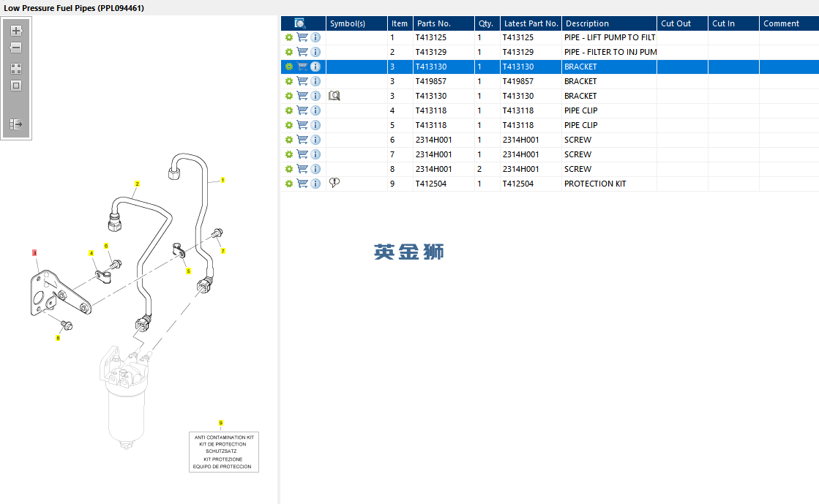Viewport: 819px width, 504px height.
Task: Click the list-with-arrow icon in diagram toolbar
Action: (15, 124)
